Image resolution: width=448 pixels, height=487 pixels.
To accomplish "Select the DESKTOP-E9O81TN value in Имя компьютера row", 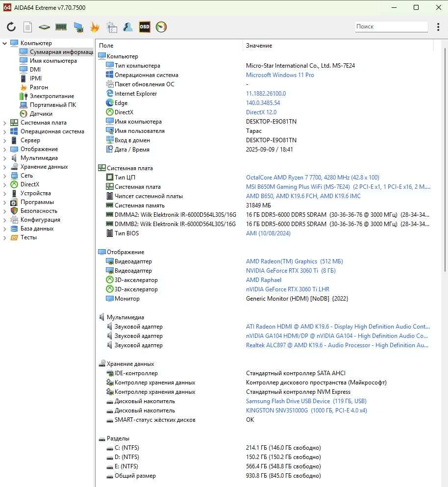I will (271, 122).
